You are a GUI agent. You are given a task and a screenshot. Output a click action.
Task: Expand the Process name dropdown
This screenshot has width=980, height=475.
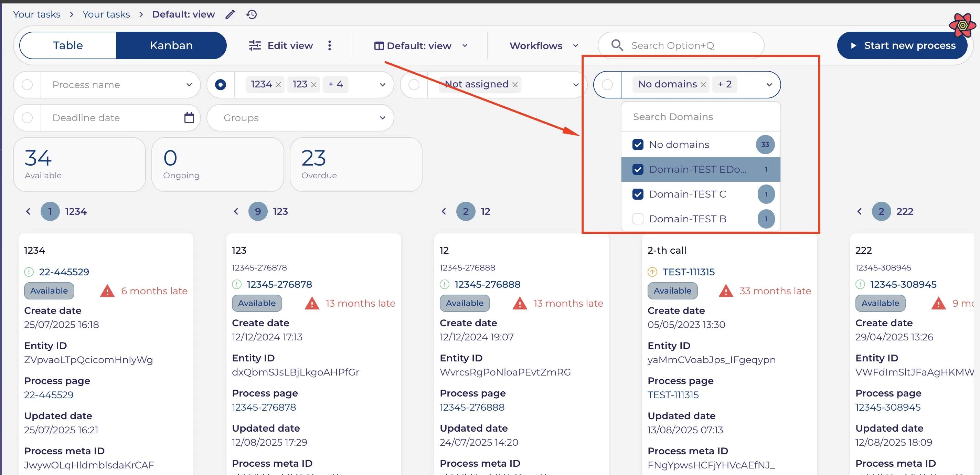click(x=189, y=84)
